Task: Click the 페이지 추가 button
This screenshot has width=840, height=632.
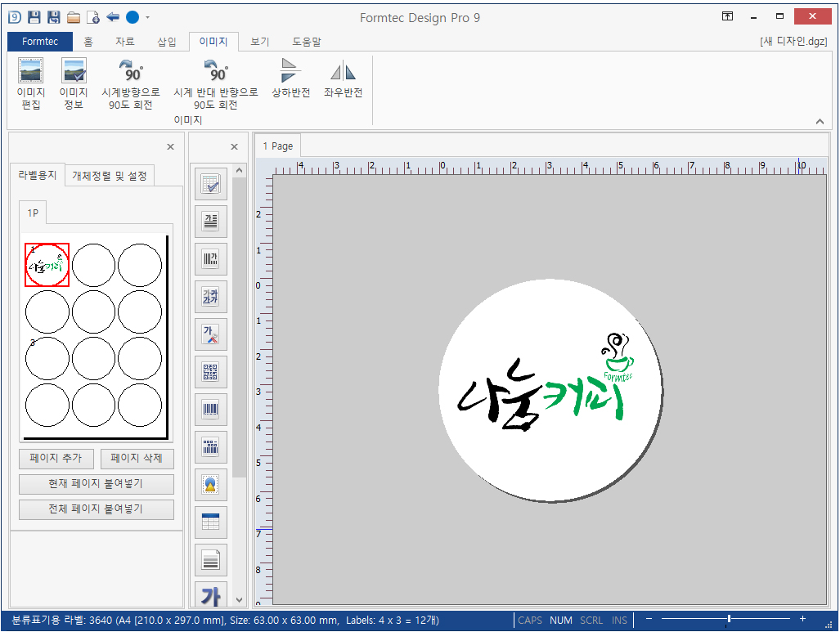Action: point(56,458)
